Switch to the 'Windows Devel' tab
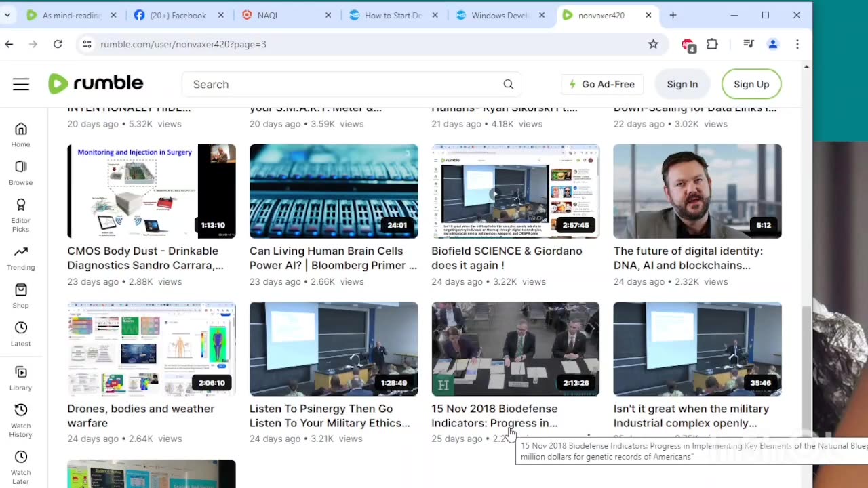868x488 pixels. (500, 15)
